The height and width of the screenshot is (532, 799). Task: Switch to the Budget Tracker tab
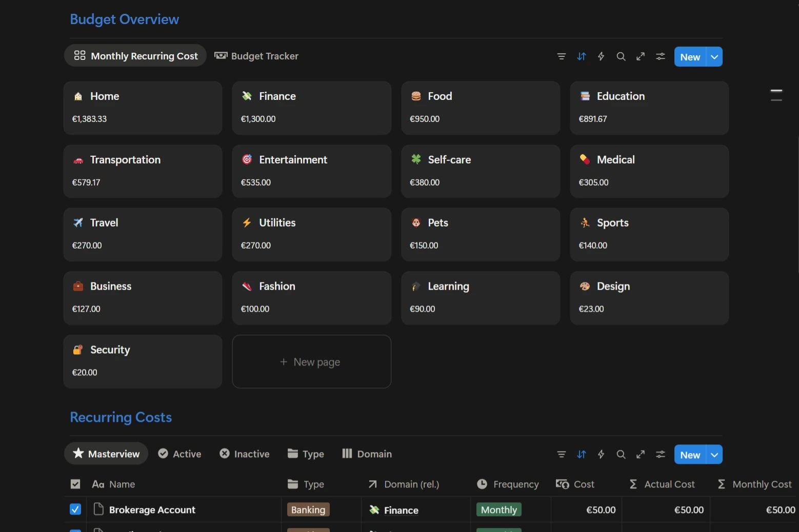click(x=256, y=56)
